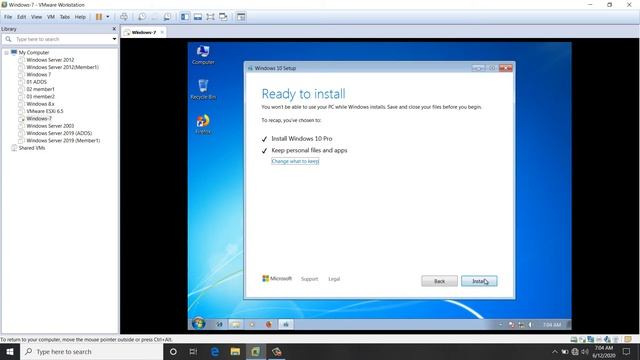
Task: Select Windows Server 2019 (Member1) in the library
Action: point(63,140)
